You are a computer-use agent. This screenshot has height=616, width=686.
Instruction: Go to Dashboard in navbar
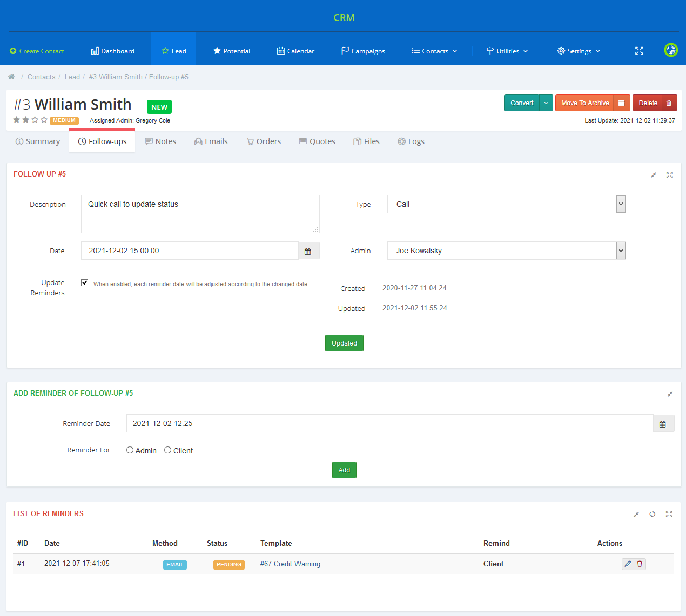pyautogui.click(x=112, y=51)
